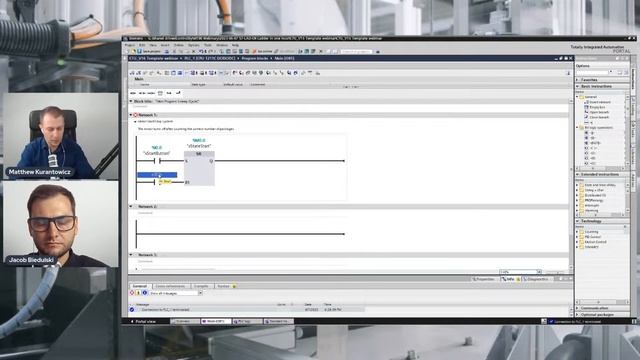The width and height of the screenshot is (640, 360).
Task: Open the Project menu
Action: point(129,45)
